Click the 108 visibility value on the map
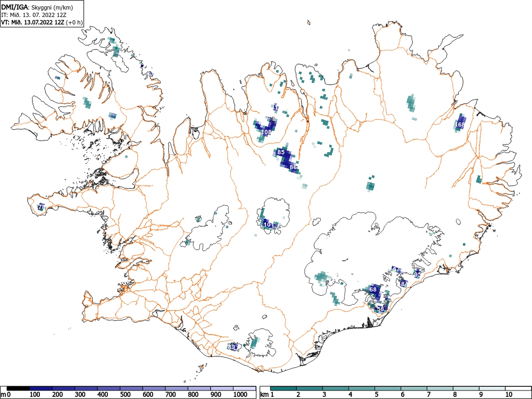Viewport: 532px width, 399px height. [267, 132]
